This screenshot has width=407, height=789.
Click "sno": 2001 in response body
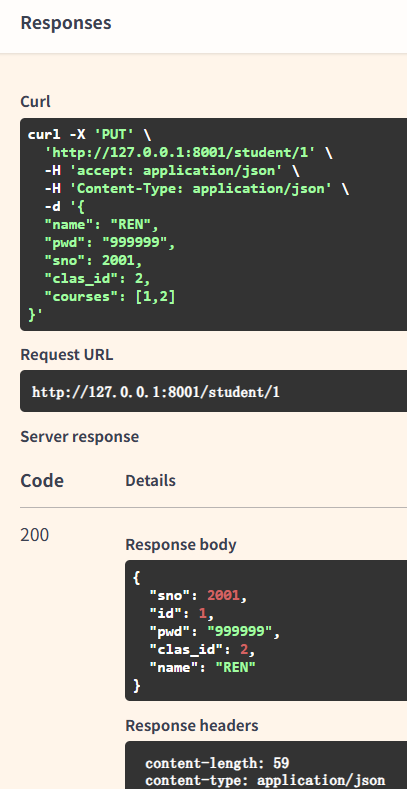point(198,596)
